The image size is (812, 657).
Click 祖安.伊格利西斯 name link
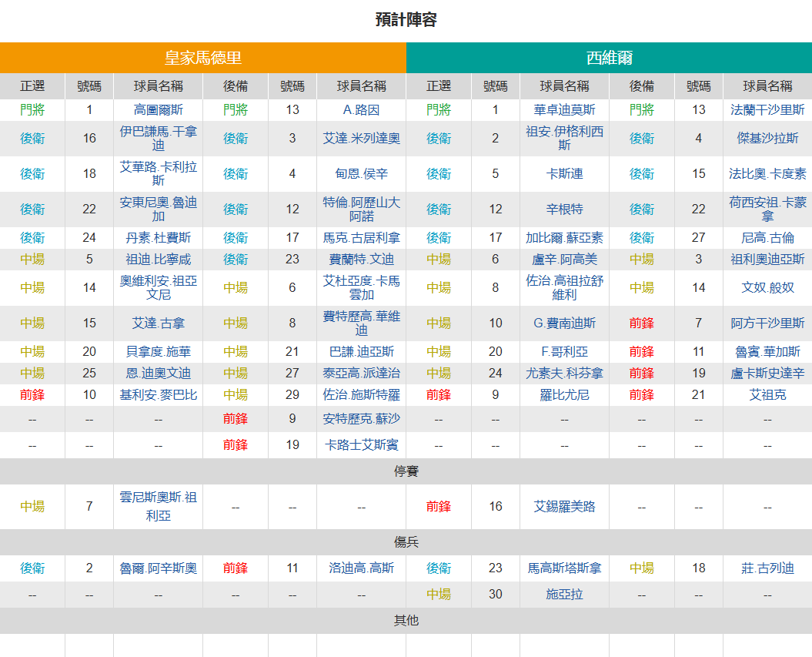564,139
